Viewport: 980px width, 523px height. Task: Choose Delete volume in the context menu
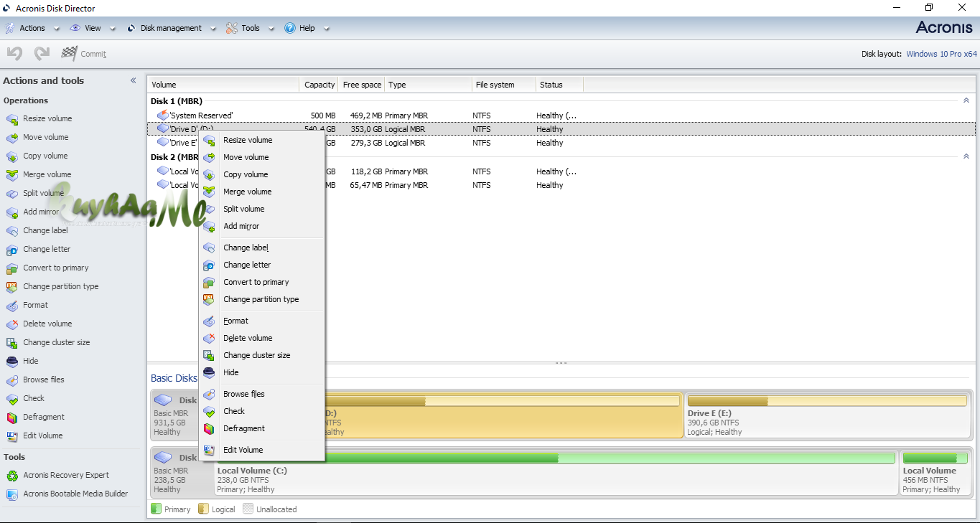pos(261,338)
